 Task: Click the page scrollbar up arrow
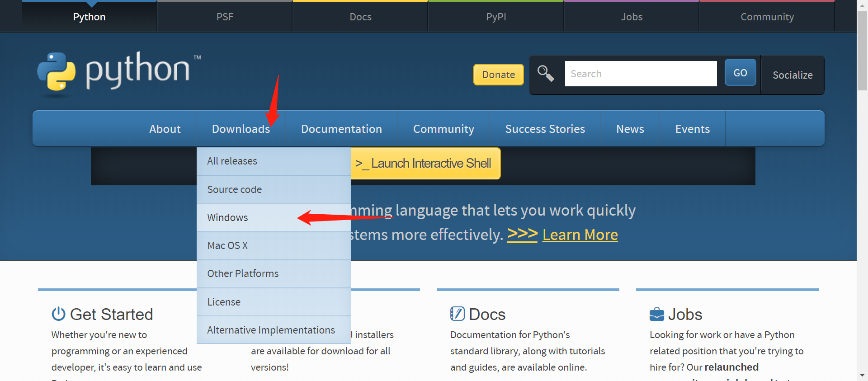pos(863,5)
